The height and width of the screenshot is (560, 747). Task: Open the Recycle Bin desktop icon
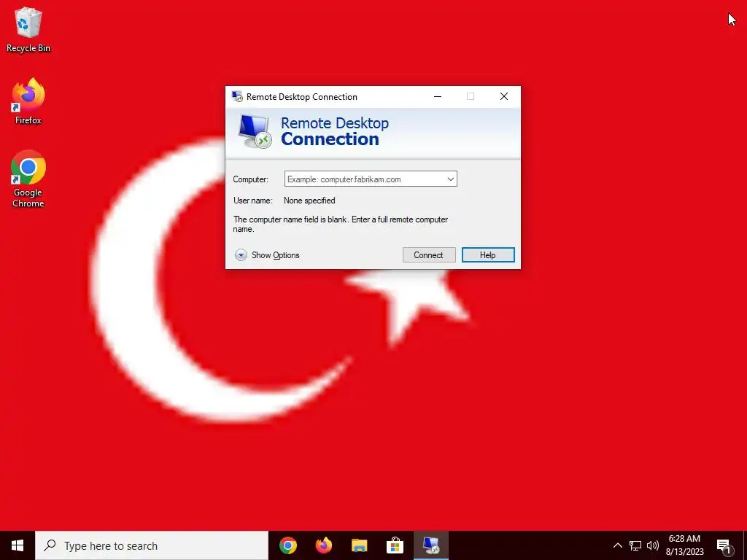pos(28,29)
